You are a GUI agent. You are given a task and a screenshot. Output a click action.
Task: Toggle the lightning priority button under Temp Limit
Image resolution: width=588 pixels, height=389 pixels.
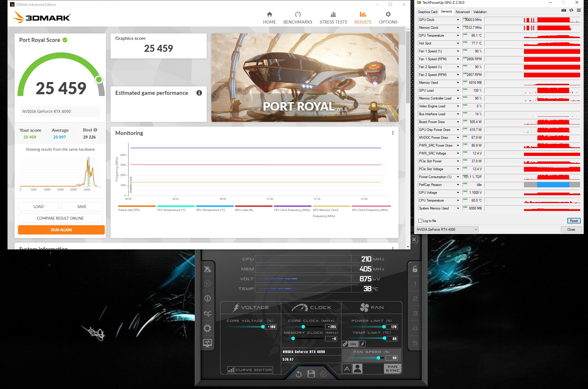(x=362, y=344)
